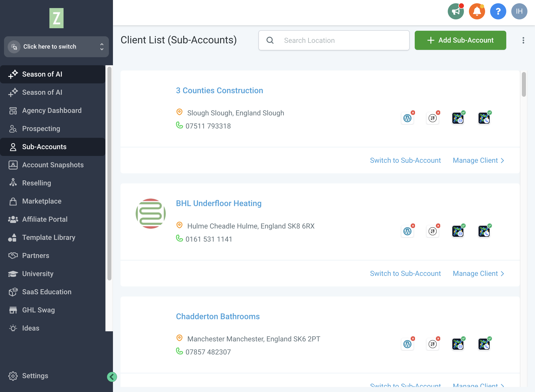Click the Yext icon for 3 Counties Construction
Screen dimensions: 535x392
click(x=433, y=118)
